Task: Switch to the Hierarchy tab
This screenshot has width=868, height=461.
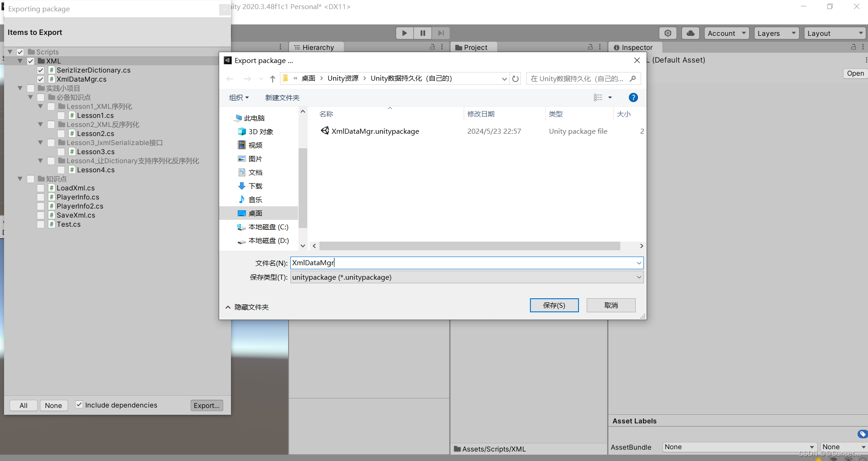Action: pos(316,47)
